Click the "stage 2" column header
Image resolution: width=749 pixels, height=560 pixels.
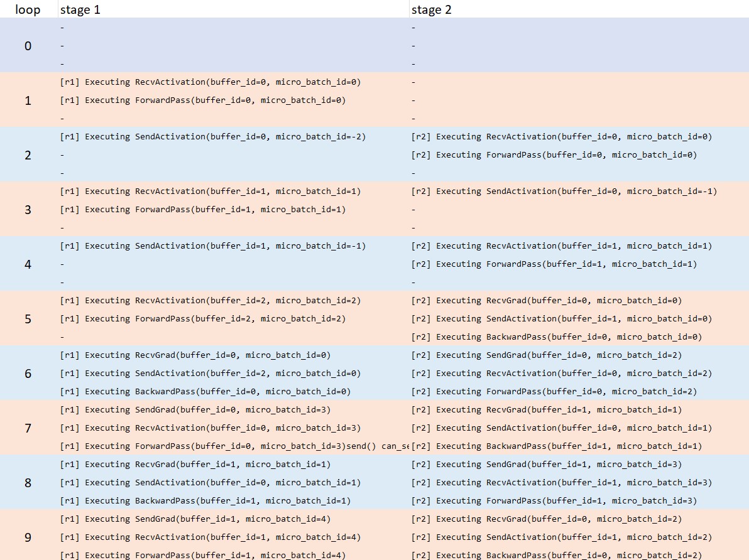click(x=431, y=9)
